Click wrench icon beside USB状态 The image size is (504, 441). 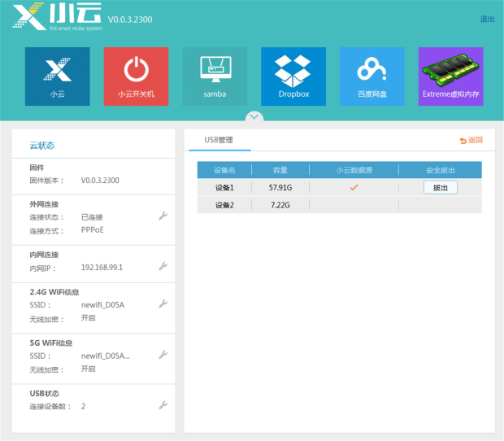click(x=163, y=405)
